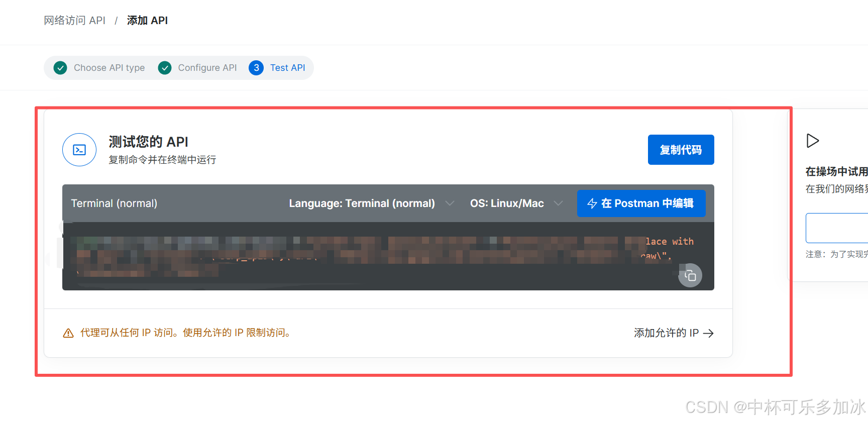Open the 添加允许的 IP link
Viewport: 868px width, 422px height.
pyautogui.click(x=674, y=333)
